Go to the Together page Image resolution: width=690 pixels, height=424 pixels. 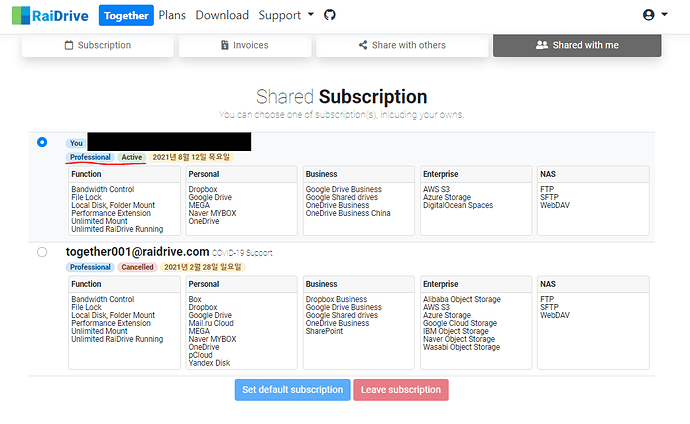pos(126,15)
